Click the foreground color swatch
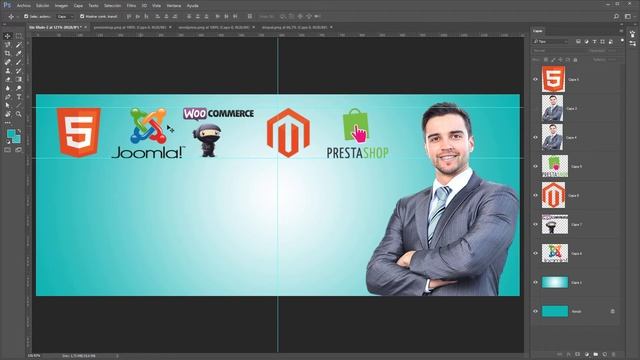The width and height of the screenshot is (640, 360). [x=11, y=134]
